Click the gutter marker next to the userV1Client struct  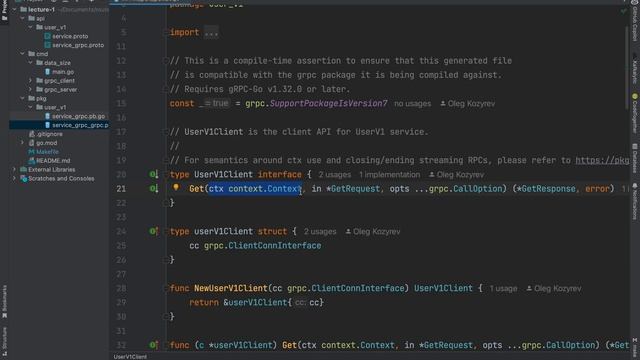[x=153, y=231]
